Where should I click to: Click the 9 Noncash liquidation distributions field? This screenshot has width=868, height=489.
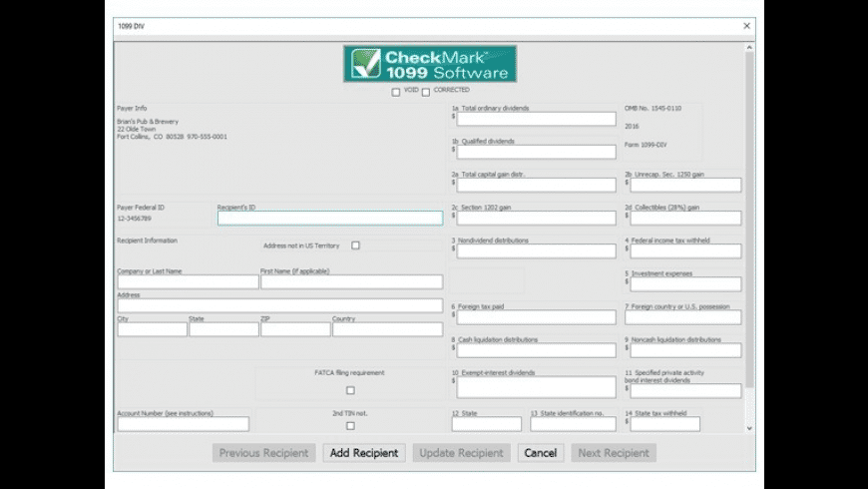coord(685,350)
